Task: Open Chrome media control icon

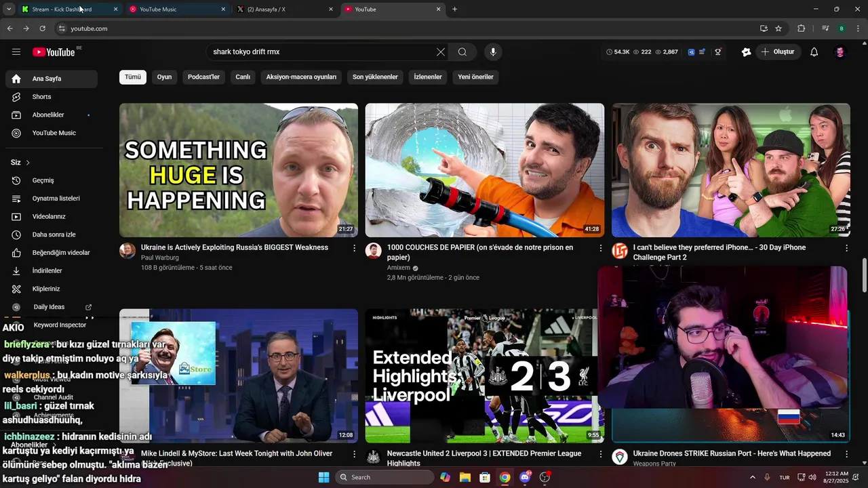Action: (825, 28)
